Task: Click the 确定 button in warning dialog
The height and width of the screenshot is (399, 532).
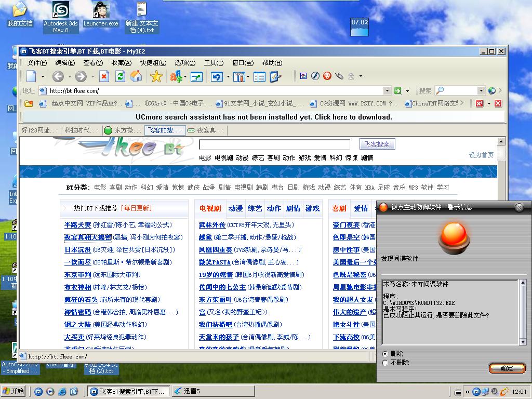Action: pos(507,368)
